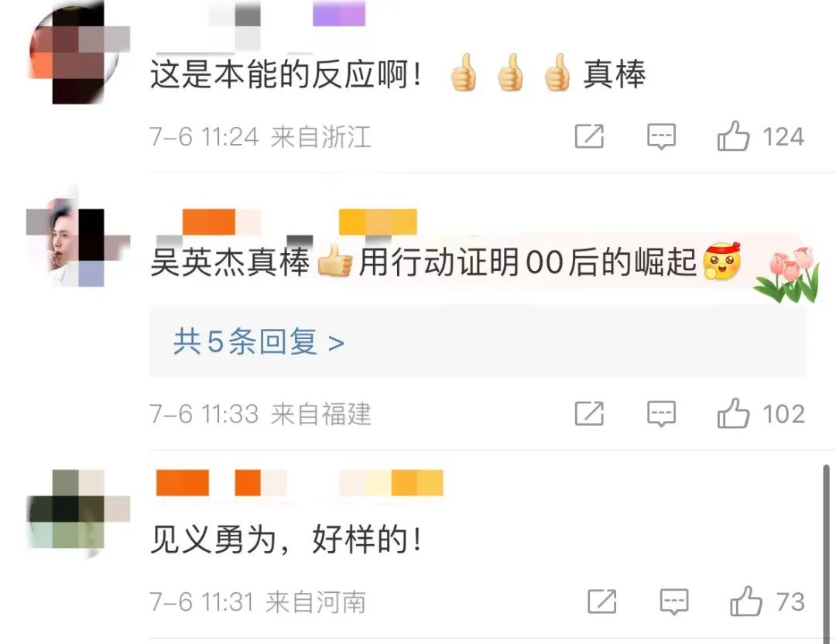Reply to the comment posted at 11:24
The width and height of the screenshot is (836, 644).
[x=661, y=136]
